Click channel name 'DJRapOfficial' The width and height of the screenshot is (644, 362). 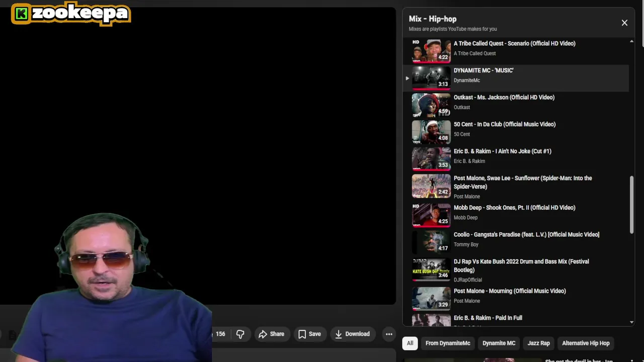(x=468, y=280)
